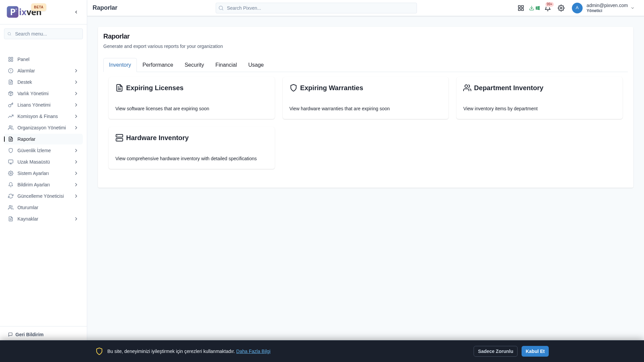The width and height of the screenshot is (644, 362).
Task: Open the Department Inventory report card
Action: tap(539, 98)
